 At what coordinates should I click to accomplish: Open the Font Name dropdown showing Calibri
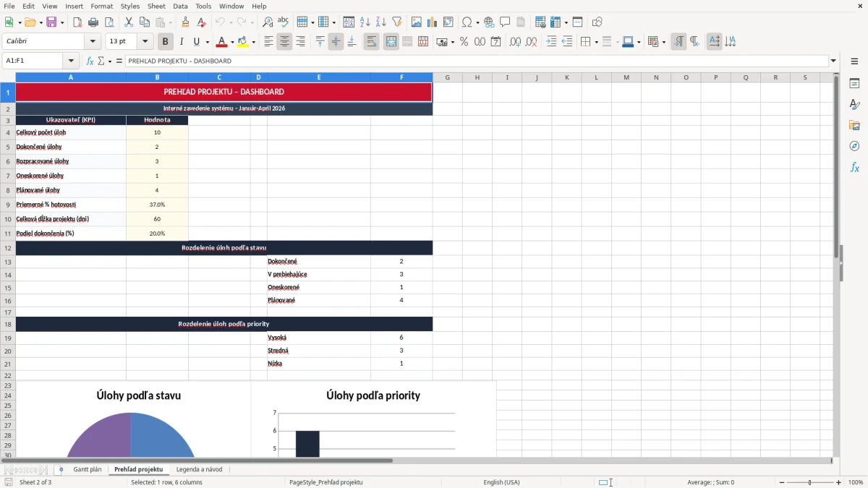93,42
